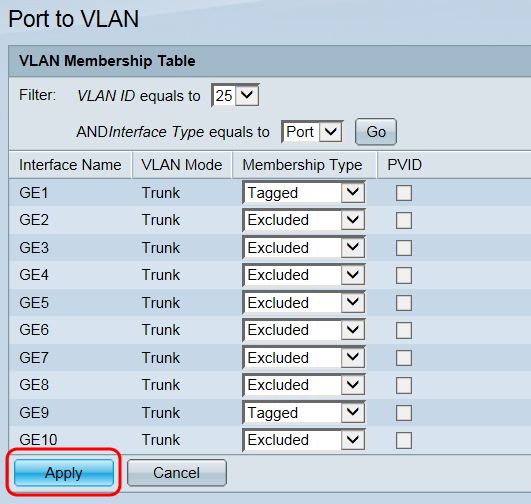The image size is (531, 504).
Task: Open GE6 Membership Type dropdown
Action: coord(304,330)
